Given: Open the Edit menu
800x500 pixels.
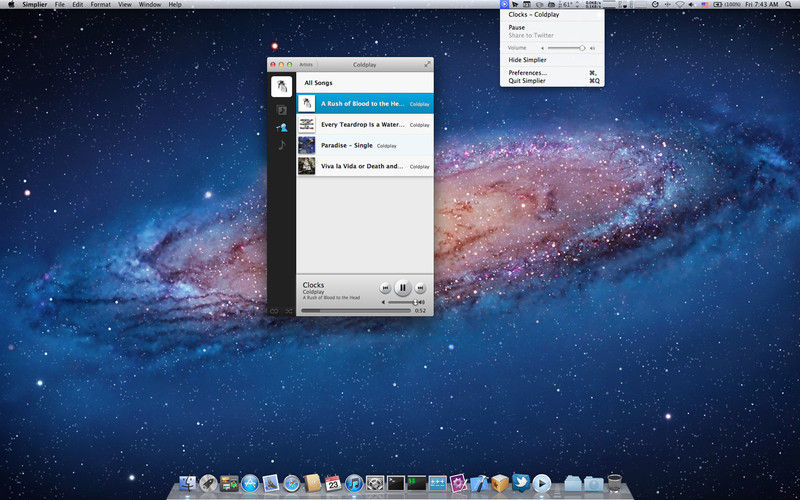Looking at the screenshot, I should pyautogui.click(x=78, y=4).
